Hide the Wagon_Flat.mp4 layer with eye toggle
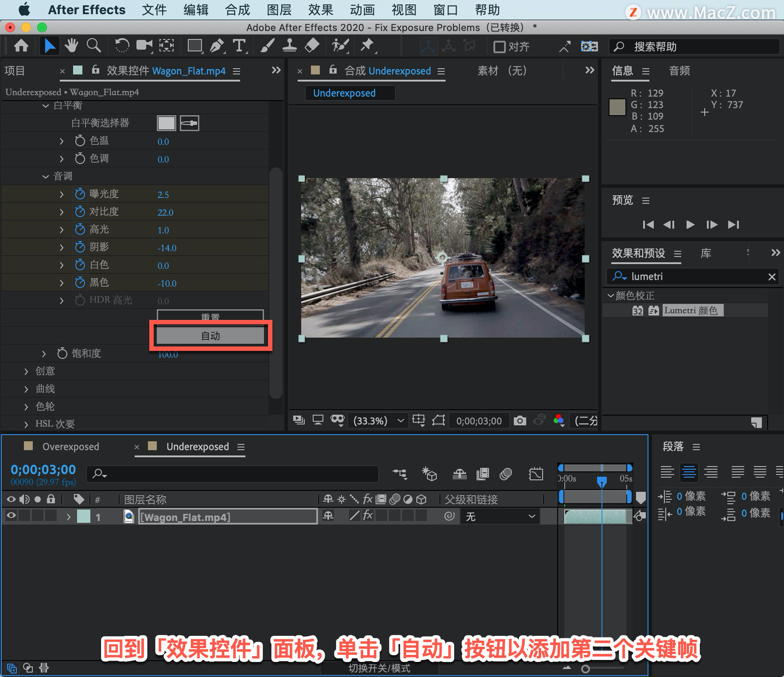784x677 pixels. [11, 515]
